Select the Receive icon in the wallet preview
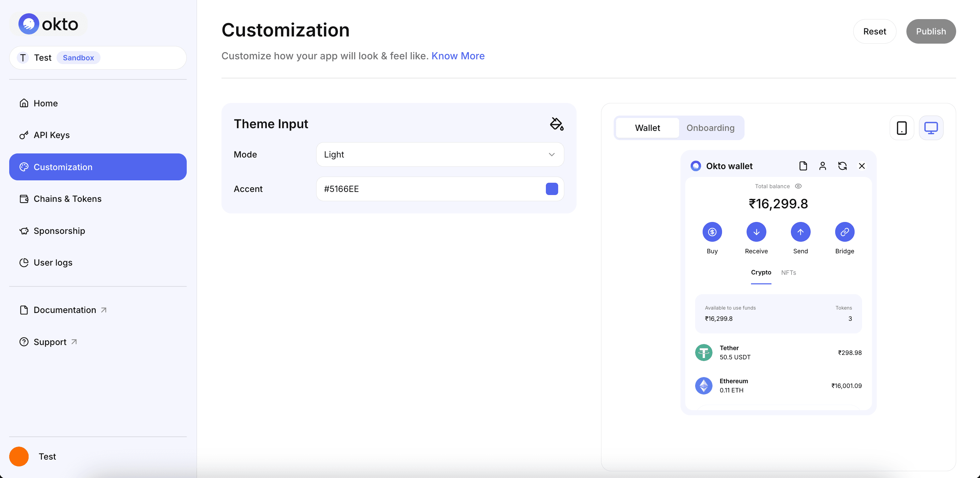Screen dimensions: 980x478 756,232
